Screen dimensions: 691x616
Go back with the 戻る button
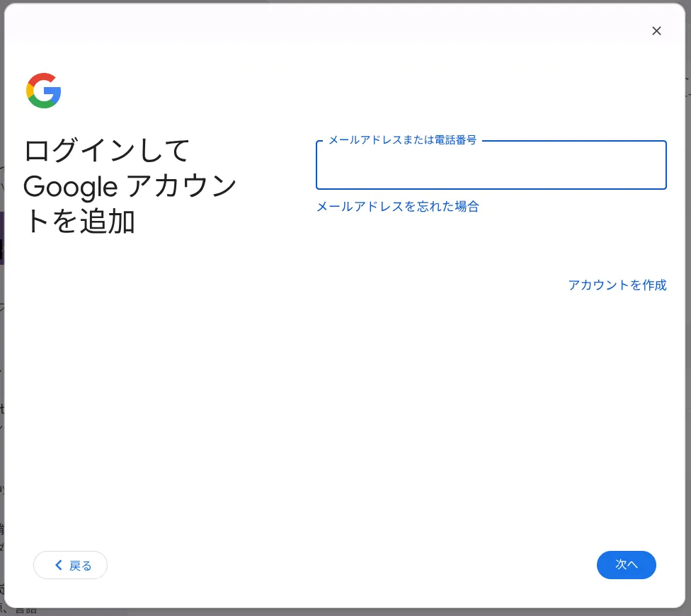point(71,565)
